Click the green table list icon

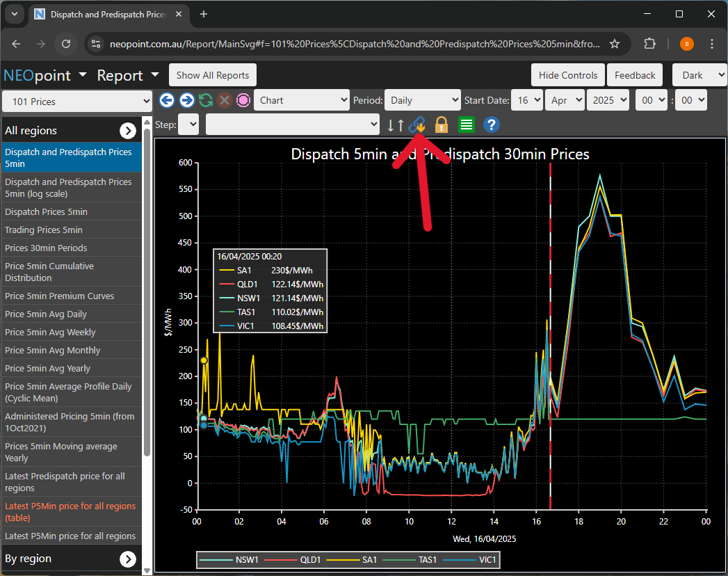[x=467, y=125]
